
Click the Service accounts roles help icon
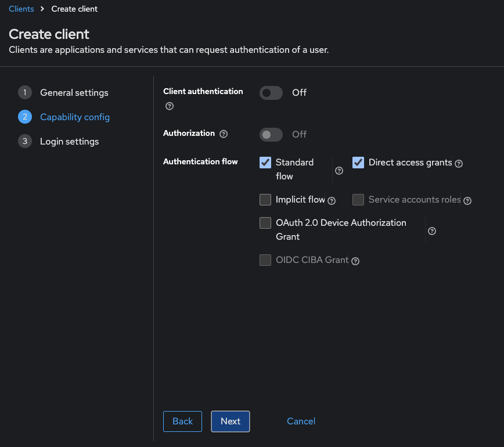467,200
